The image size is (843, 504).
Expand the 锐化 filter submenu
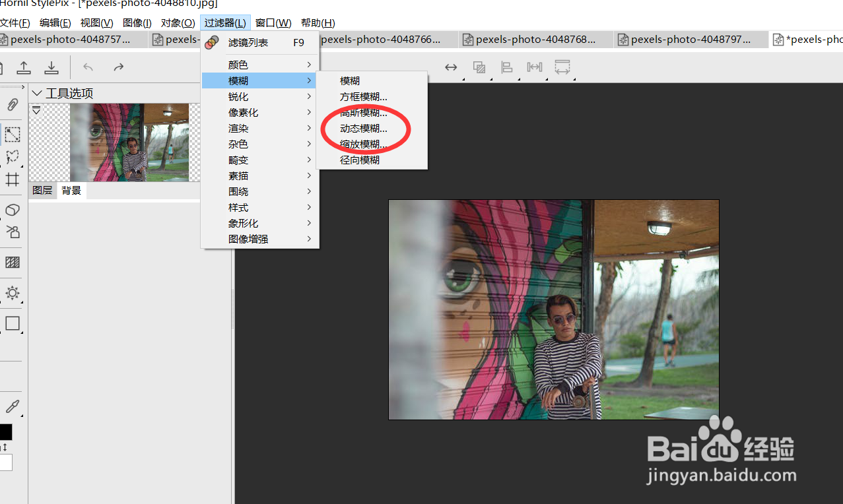tap(260, 96)
